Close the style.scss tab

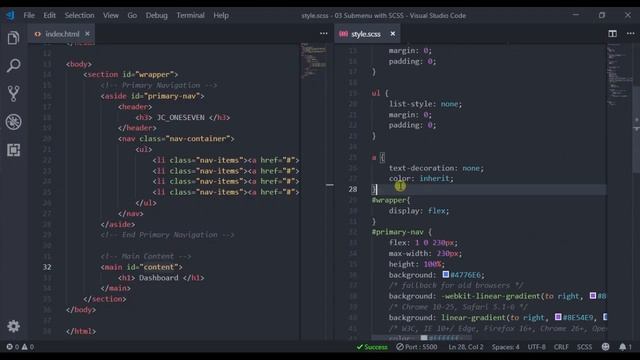(x=393, y=33)
